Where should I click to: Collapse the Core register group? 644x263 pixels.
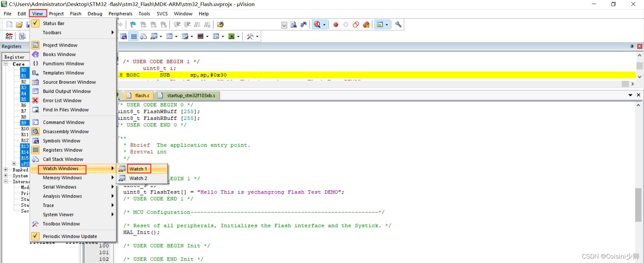[6, 64]
